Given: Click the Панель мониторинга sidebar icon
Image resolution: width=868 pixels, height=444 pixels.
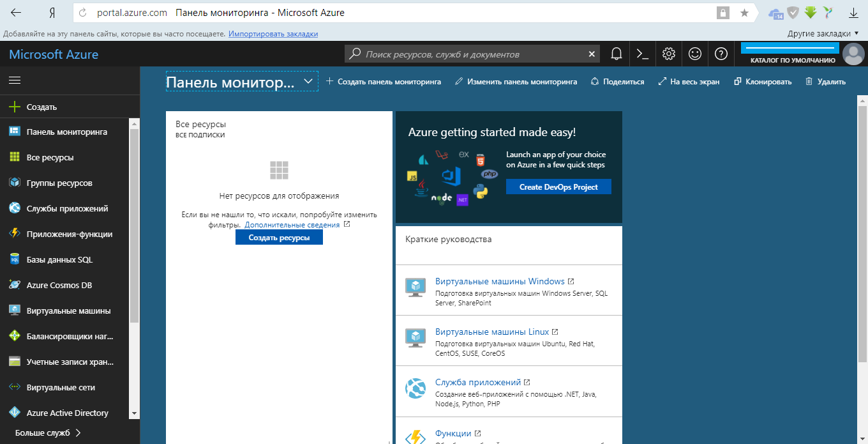Looking at the screenshot, I should [15, 132].
